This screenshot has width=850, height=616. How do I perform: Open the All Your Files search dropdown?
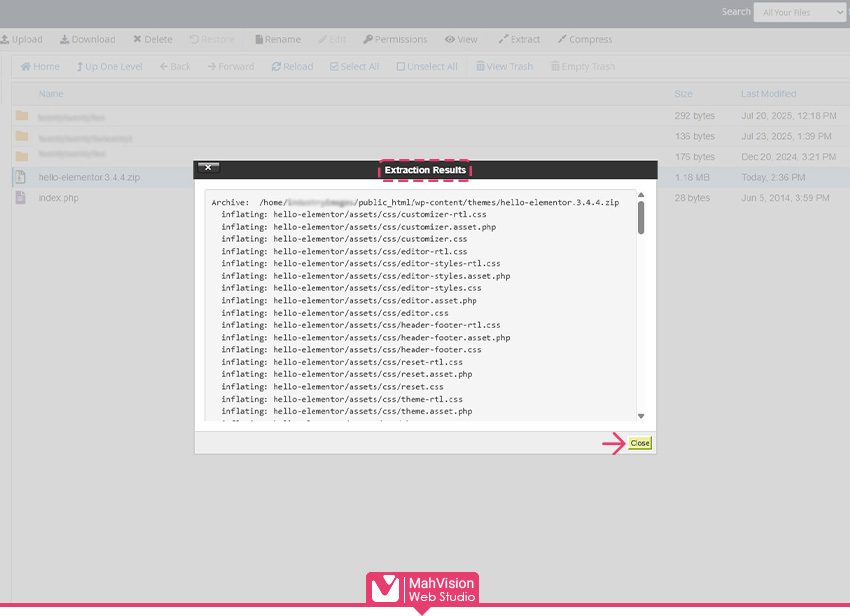800,12
